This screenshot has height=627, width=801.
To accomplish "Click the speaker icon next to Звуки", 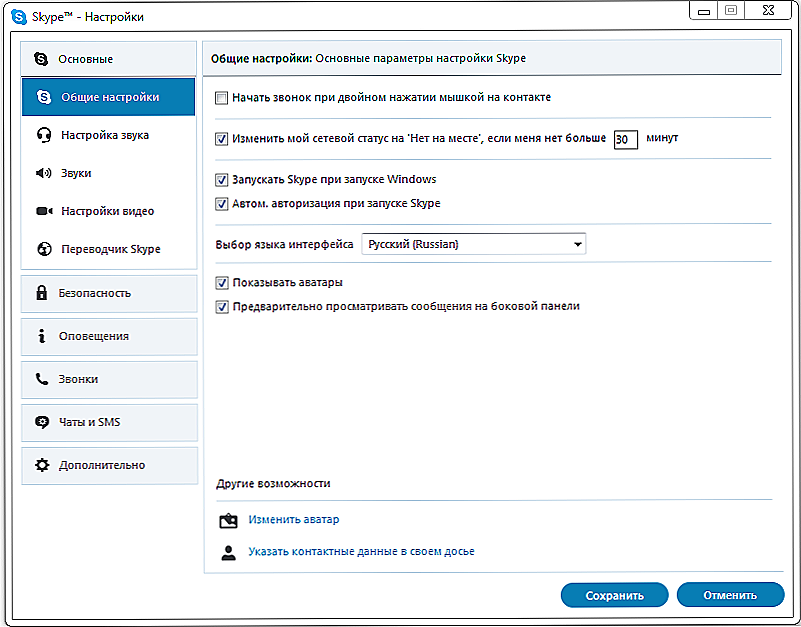I will click(x=44, y=173).
